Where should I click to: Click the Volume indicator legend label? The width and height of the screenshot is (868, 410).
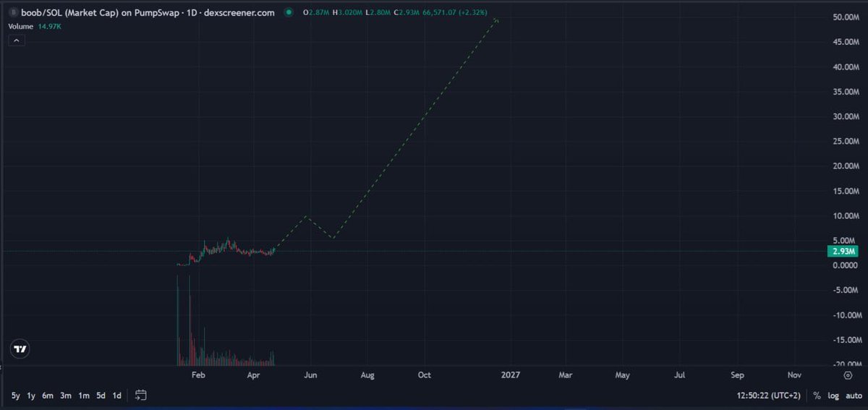pyautogui.click(x=20, y=26)
